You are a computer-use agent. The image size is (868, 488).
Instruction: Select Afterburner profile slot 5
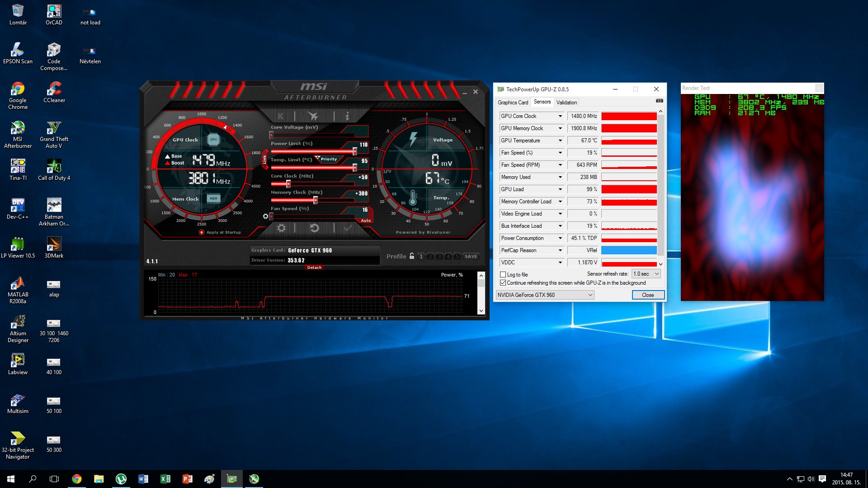point(457,256)
